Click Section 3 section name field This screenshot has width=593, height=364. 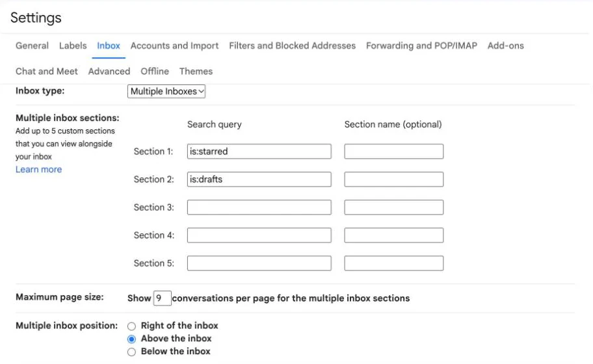coord(393,207)
